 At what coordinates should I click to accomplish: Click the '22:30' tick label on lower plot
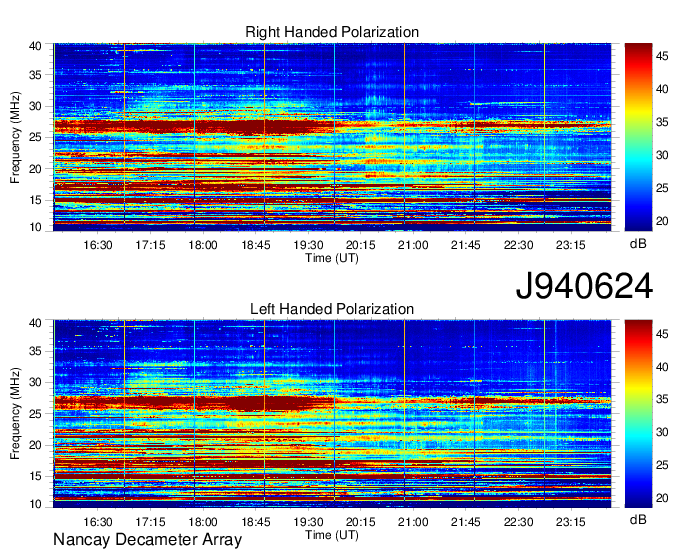[518, 522]
